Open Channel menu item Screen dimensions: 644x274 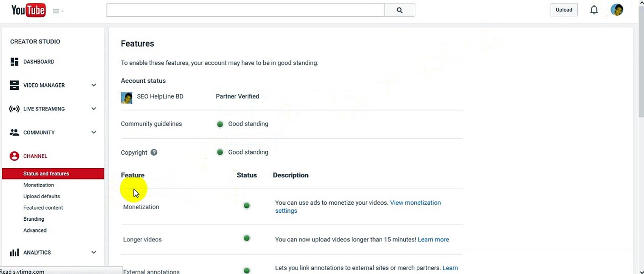tap(35, 156)
